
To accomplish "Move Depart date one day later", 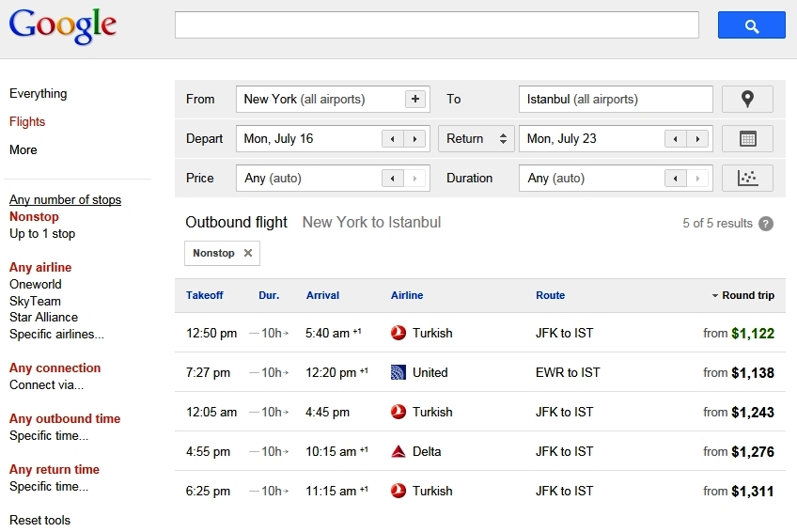I will pos(414,139).
